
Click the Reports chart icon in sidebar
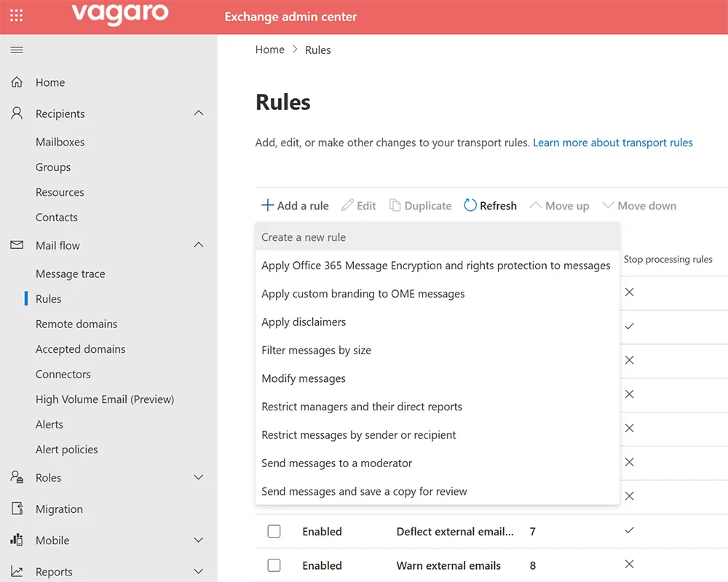click(x=16, y=572)
